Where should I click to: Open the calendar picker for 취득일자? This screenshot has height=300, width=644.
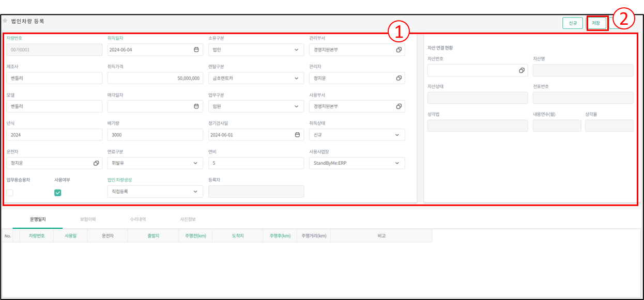196,50
